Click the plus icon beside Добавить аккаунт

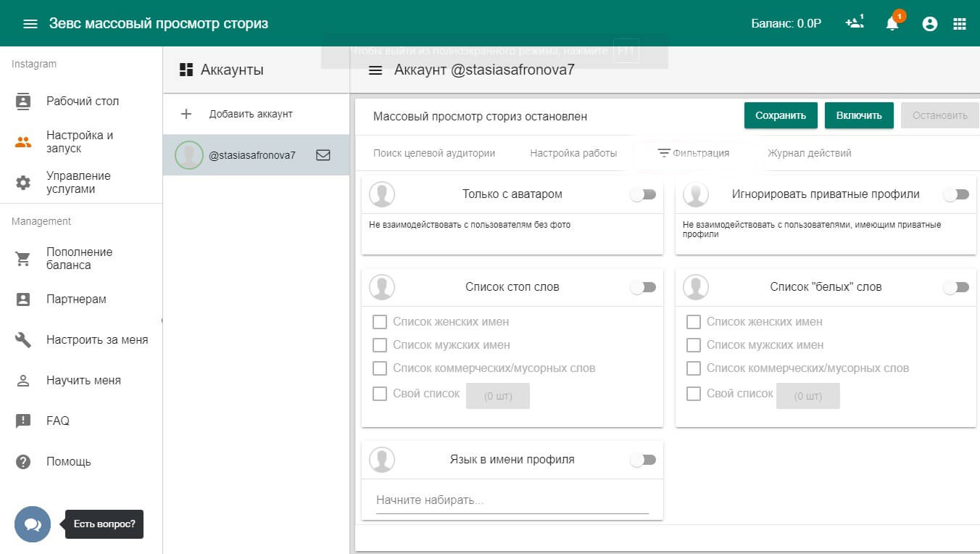186,114
